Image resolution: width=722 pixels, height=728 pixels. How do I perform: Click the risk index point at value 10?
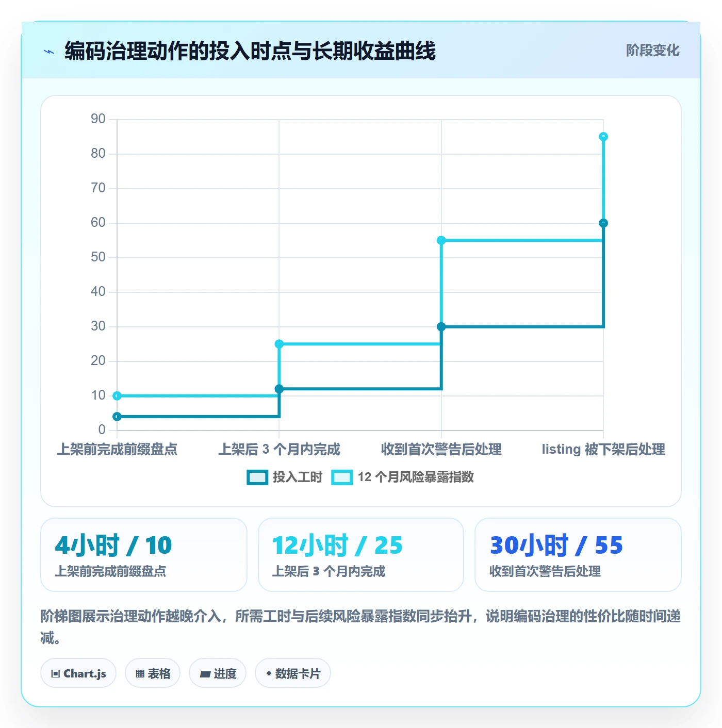[x=117, y=396]
